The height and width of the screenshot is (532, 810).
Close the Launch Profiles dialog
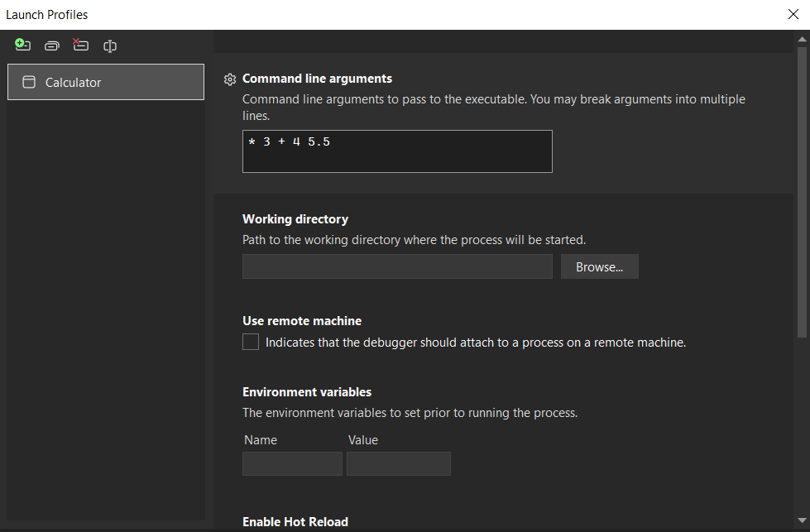tap(793, 14)
